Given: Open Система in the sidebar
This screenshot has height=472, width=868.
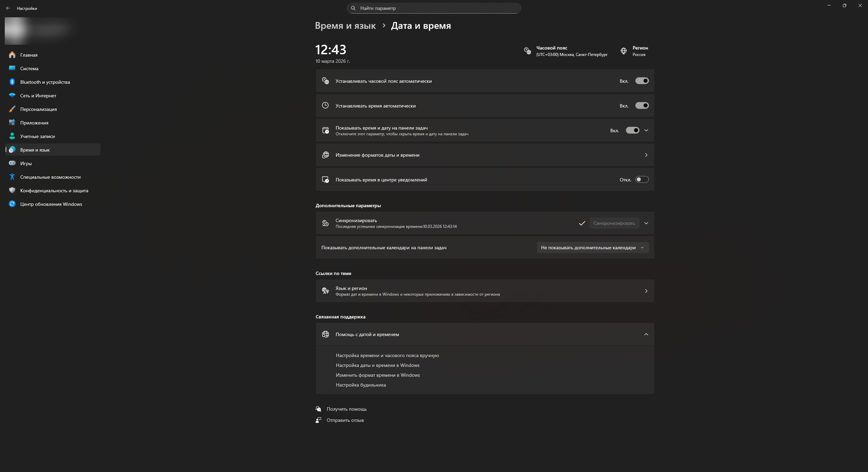Looking at the screenshot, I should (29, 68).
